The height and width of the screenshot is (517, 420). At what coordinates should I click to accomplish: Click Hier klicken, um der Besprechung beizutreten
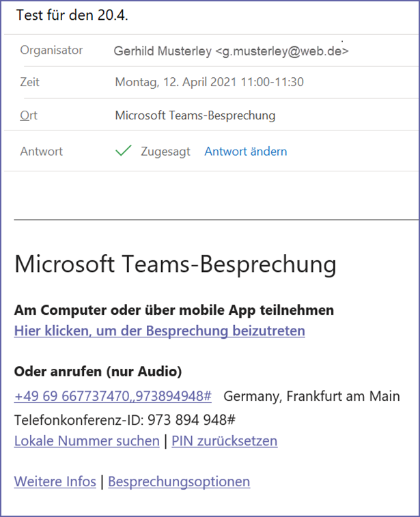point(160,331)
